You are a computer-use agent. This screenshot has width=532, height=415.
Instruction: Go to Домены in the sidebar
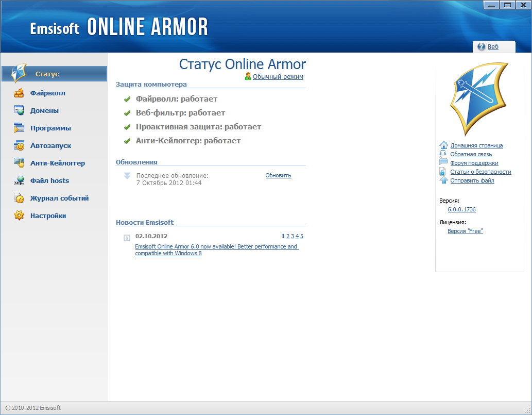pyautogui.click(x=44, y=111)
